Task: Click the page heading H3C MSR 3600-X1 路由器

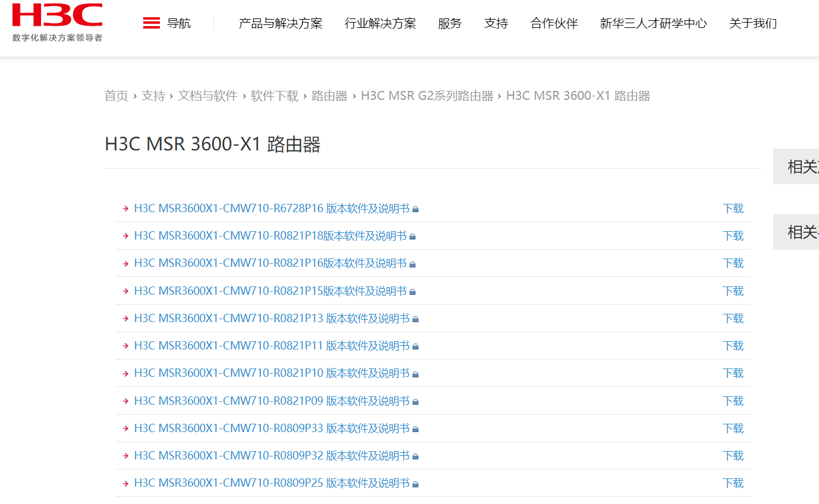Action: point(213,144)
